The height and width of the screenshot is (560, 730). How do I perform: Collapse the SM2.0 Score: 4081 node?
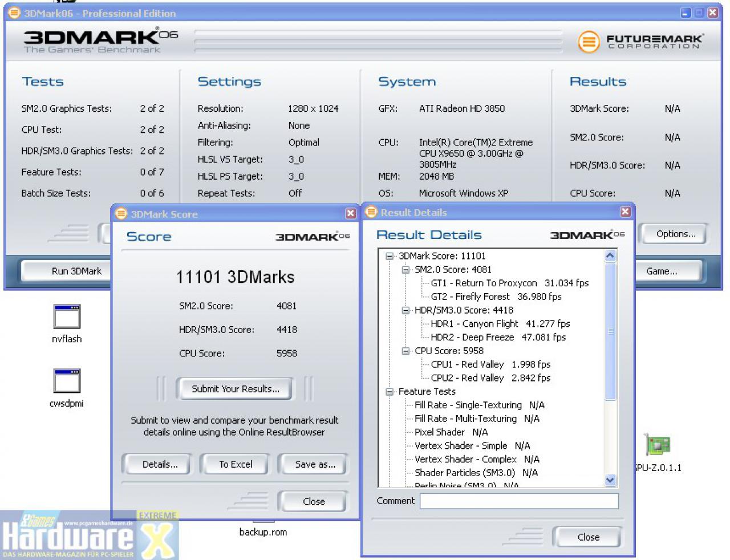point(405,270)
